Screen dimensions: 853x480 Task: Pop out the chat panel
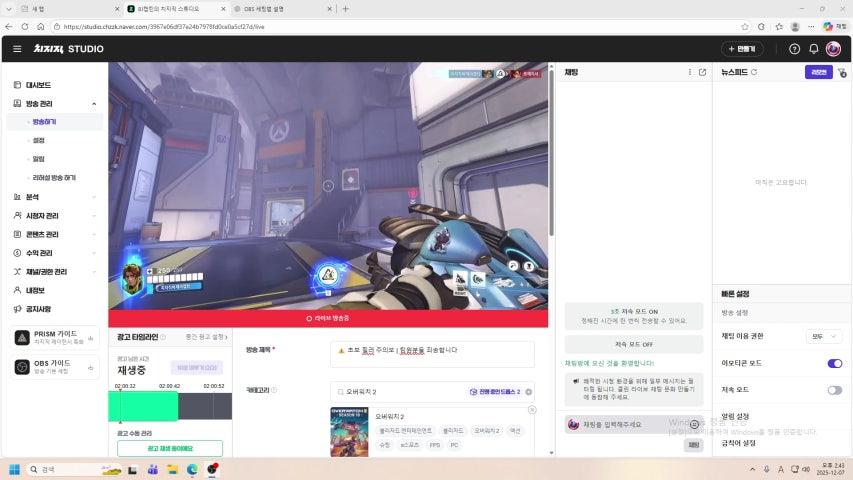tap(702, 72)
